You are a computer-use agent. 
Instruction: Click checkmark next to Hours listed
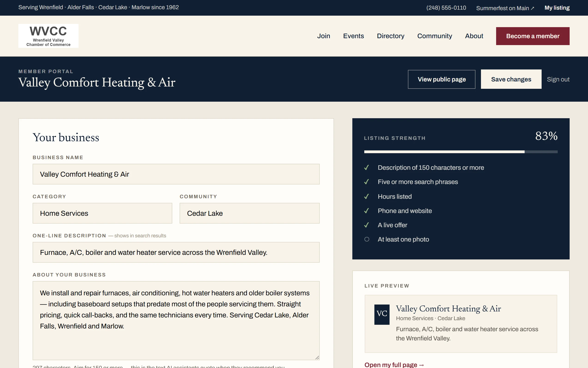click(366, 196)
